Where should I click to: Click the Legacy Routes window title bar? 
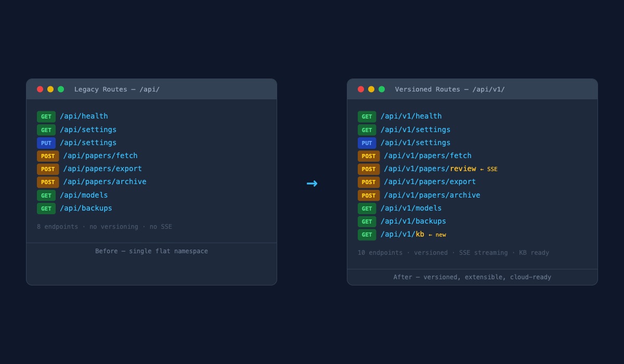tap(151, 89)
